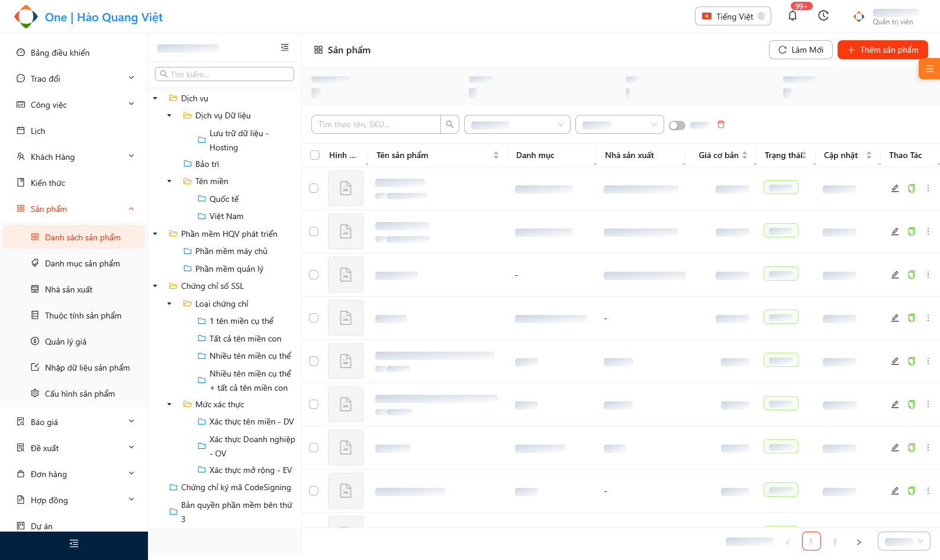Collapse the category tree panel icon
Screen dimensions: 940x560
285,47
